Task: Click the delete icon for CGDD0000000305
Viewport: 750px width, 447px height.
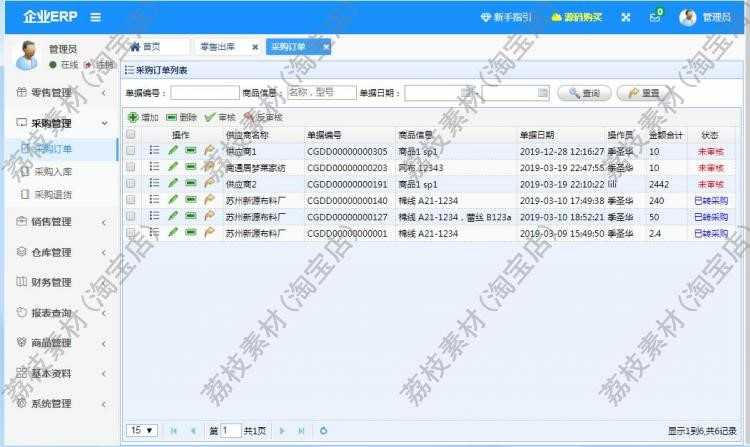Action: (x=191, y=151)
